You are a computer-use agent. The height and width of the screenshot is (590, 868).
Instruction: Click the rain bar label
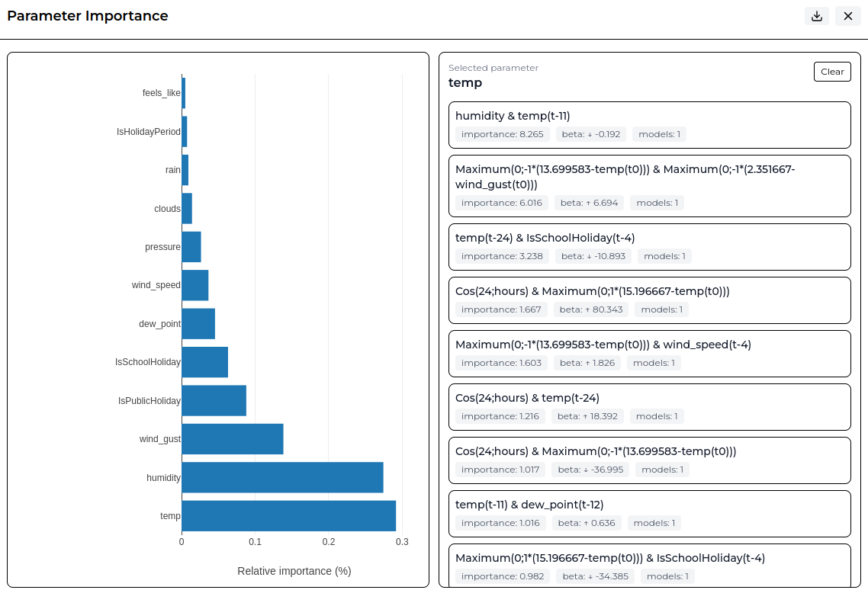(x=172, y=170)
